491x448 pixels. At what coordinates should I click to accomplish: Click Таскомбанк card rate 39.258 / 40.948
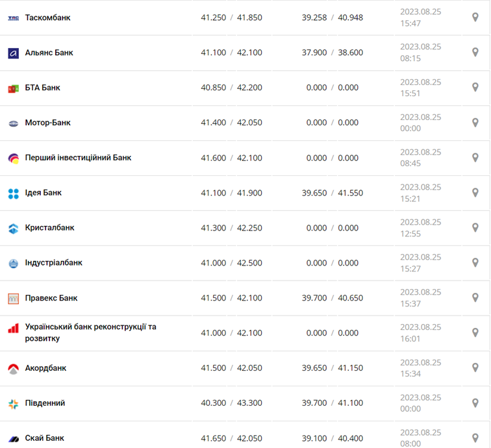click(332, 18)
